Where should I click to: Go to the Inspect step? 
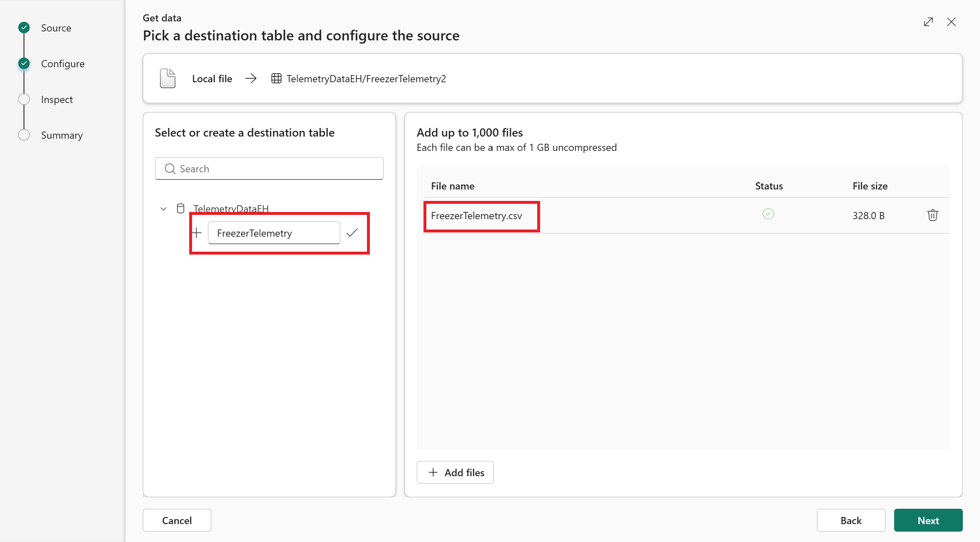57,99
